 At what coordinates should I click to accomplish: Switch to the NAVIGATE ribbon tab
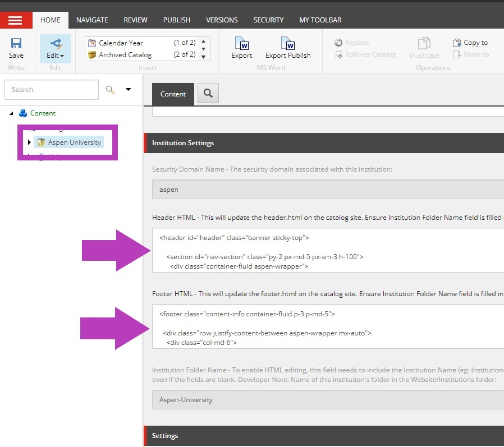pyautogui.click(x=92, y=20)
